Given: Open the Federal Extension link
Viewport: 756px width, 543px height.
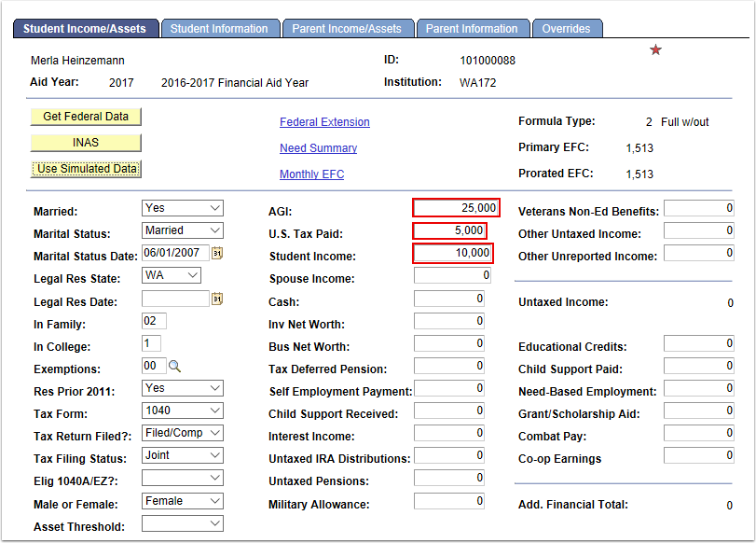Looking at the screenshot, I should [x=324, y=122].
